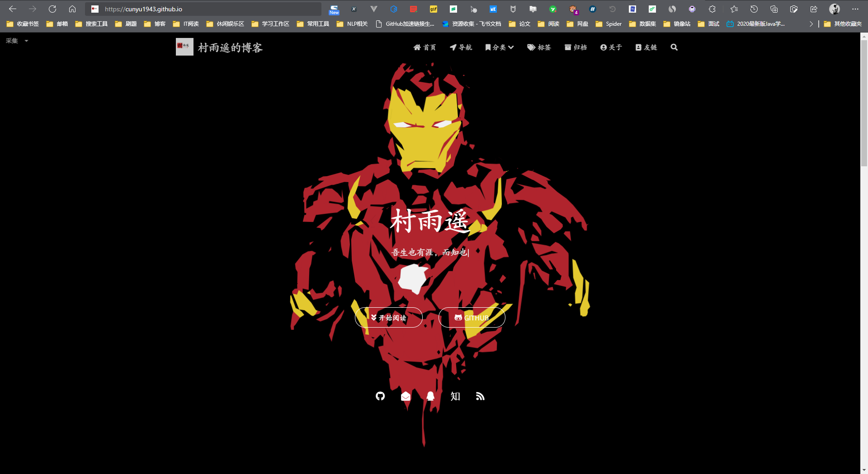This screenshot has width=868, height=474.
Task: Click the browser refresh icon
Action: click(52, 9)
